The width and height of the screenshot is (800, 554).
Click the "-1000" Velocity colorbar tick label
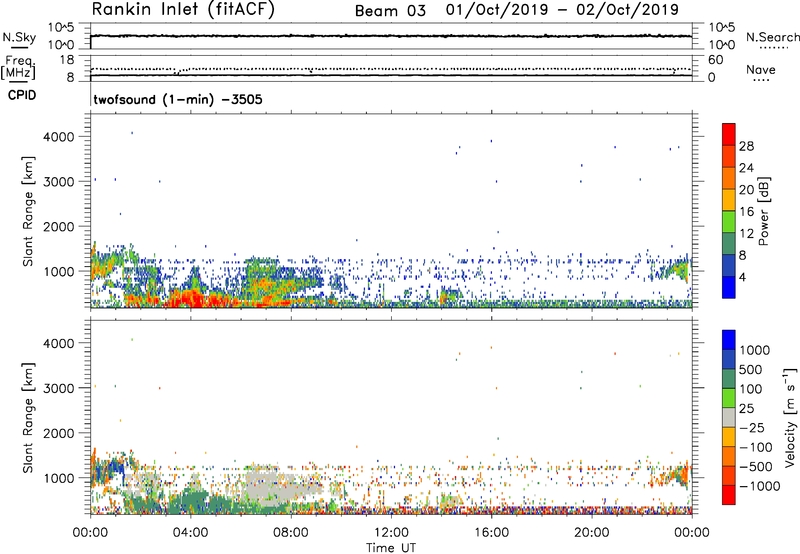tap(760, 486)
